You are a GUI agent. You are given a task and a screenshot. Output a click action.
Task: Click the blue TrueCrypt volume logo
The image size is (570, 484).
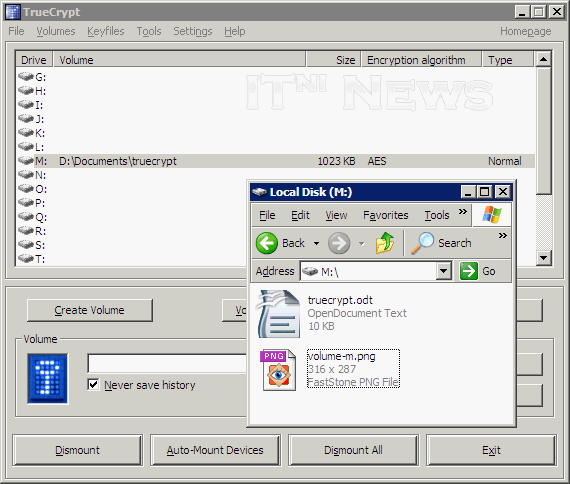pos(48,379)
